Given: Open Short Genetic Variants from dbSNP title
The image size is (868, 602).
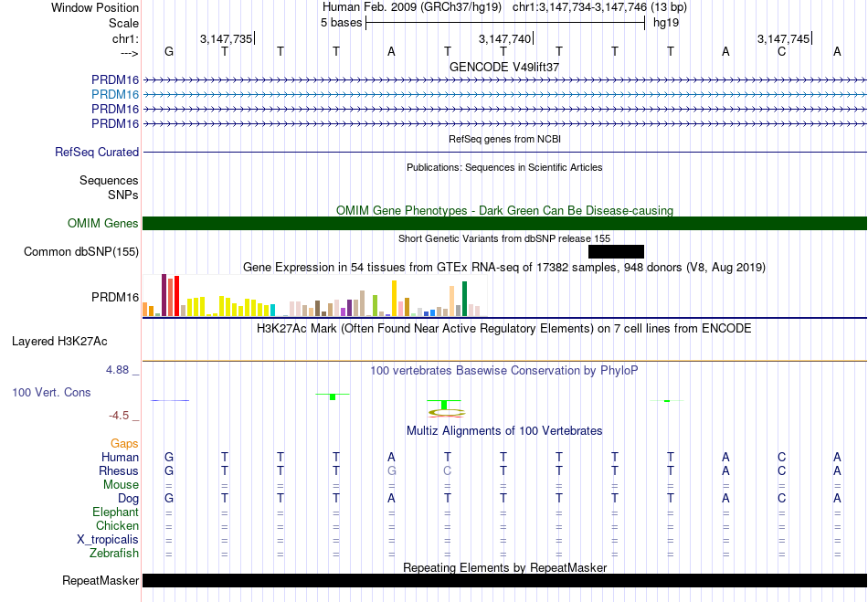Looking at the screenshot, I should tap(504, 238).
